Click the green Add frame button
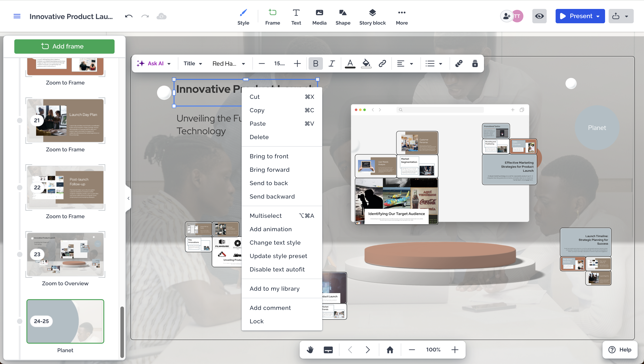 64,46
